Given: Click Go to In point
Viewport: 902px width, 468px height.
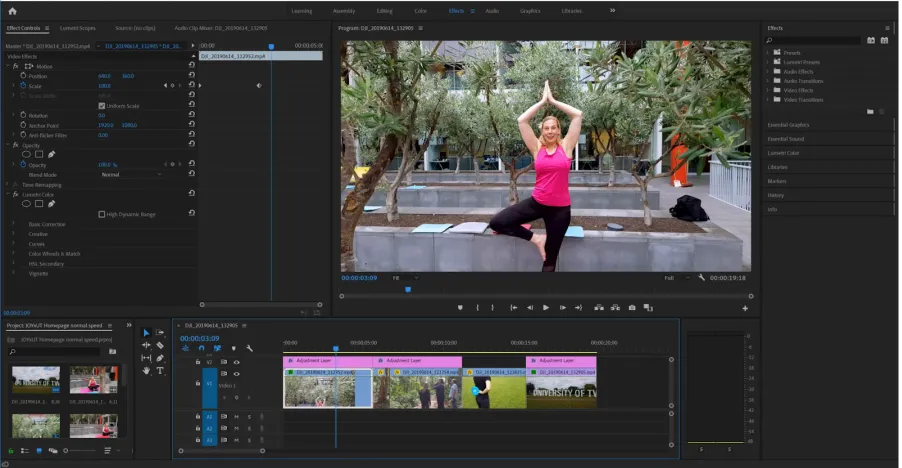Looking at the screenshot, I should point(513,308).
